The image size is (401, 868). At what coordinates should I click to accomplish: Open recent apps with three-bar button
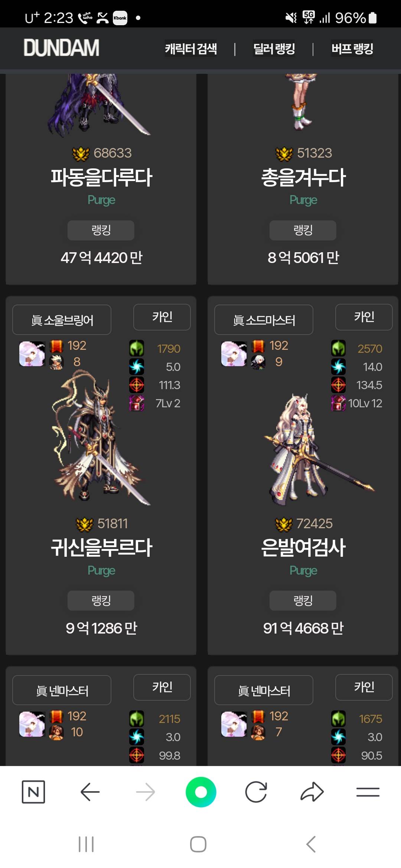coord(86,845)
